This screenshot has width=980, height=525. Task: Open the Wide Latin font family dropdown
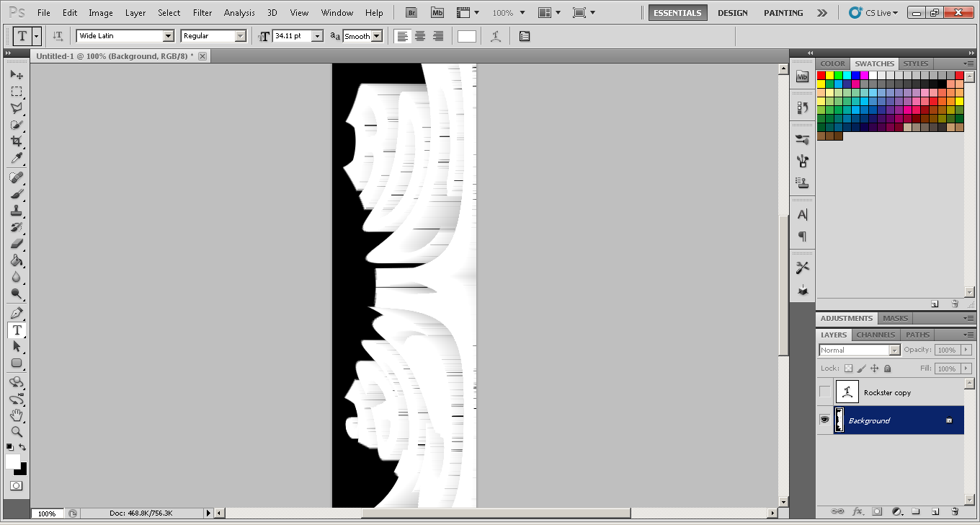coord(168,36)
